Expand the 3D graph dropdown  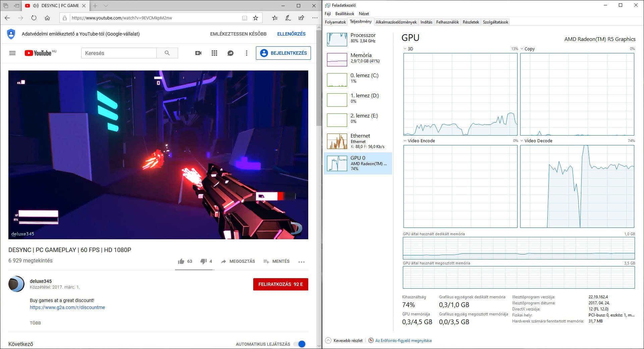pyautogui.click(x=405, y=49)
